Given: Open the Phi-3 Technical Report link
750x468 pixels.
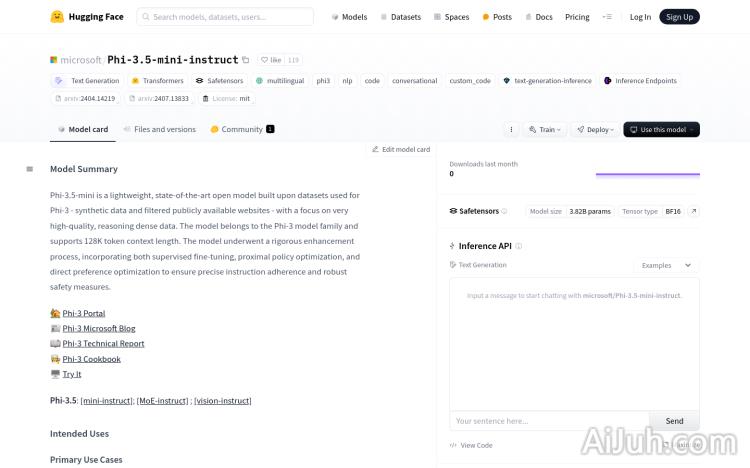Looking at the screenshot, I should point(103,343).
